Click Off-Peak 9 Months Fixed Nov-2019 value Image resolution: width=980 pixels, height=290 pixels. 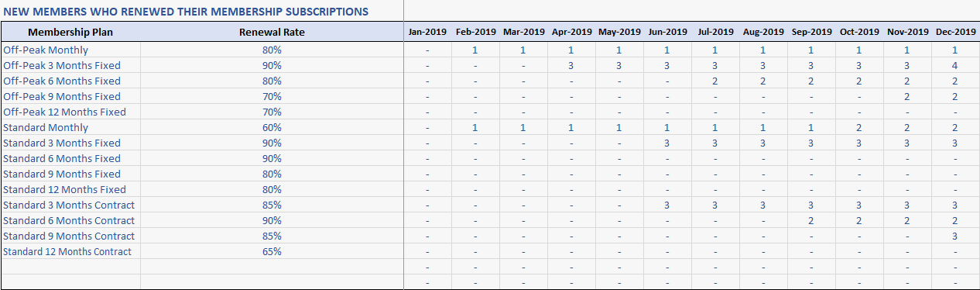[x=907, y=96]
